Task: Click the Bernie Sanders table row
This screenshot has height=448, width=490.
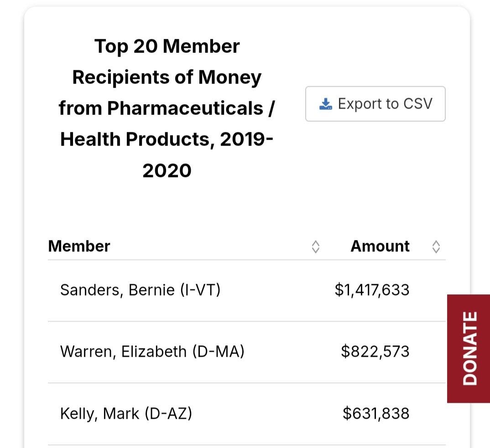Action: point(246,291)
